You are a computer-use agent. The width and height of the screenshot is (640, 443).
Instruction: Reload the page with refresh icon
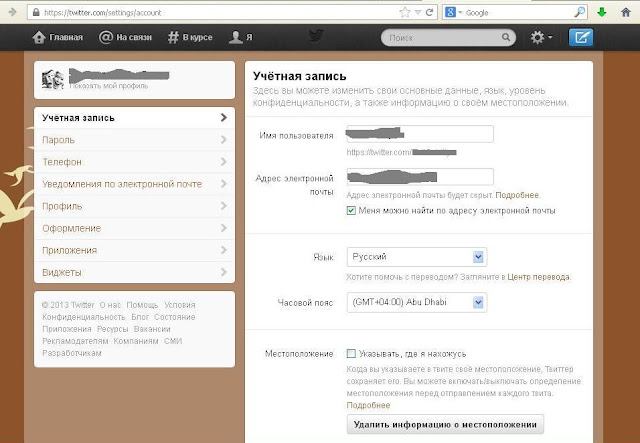click(429, 12)
